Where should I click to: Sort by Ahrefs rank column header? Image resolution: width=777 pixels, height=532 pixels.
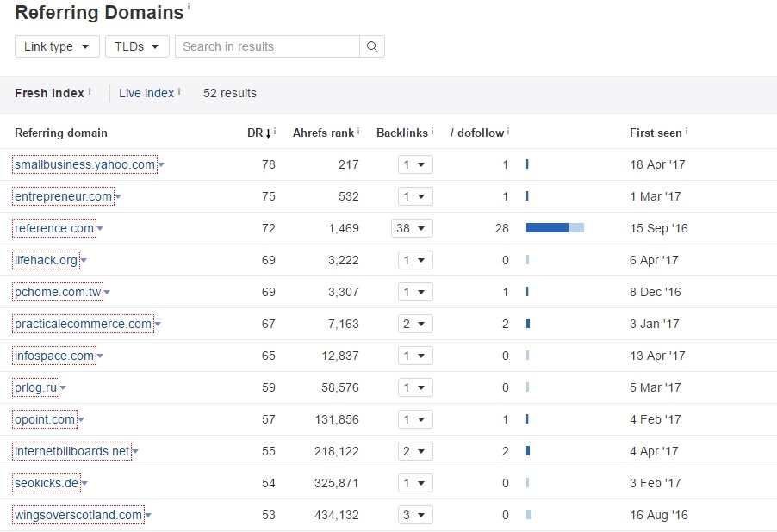tap(323, 133)
